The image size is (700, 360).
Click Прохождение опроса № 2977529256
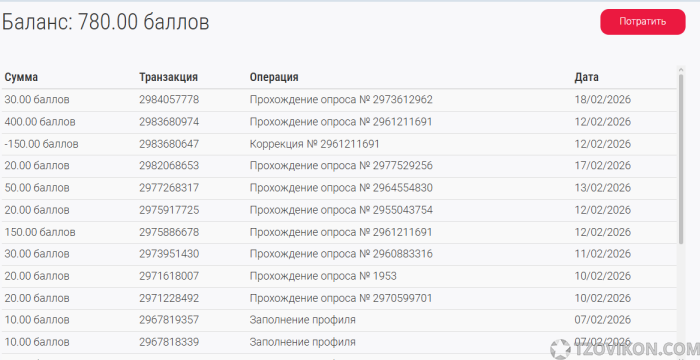pos(341,165)
